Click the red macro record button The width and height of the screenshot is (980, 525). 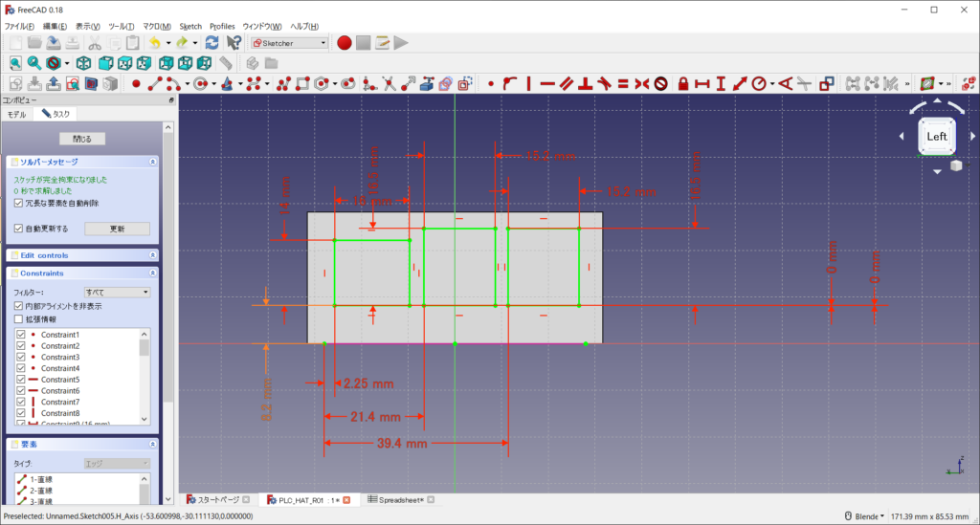[x=345, y=43]
